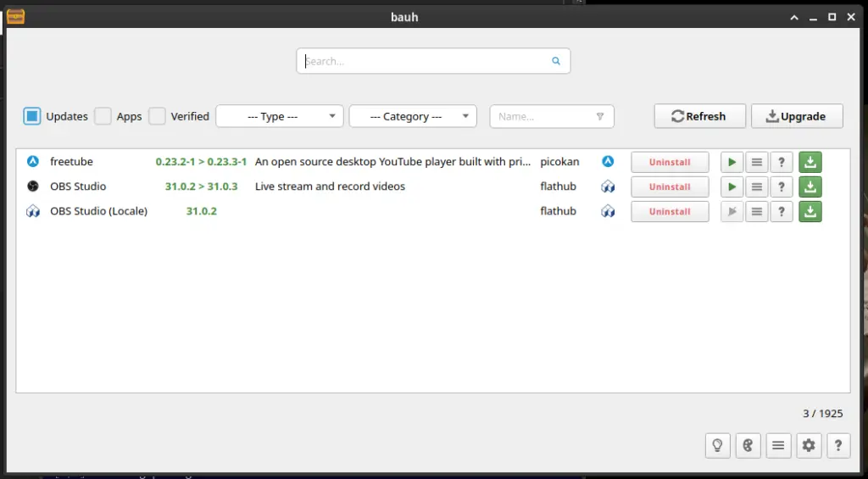
Task: Click OBS Studio (Locale) green upgrade icon
Action: [810, 212]
